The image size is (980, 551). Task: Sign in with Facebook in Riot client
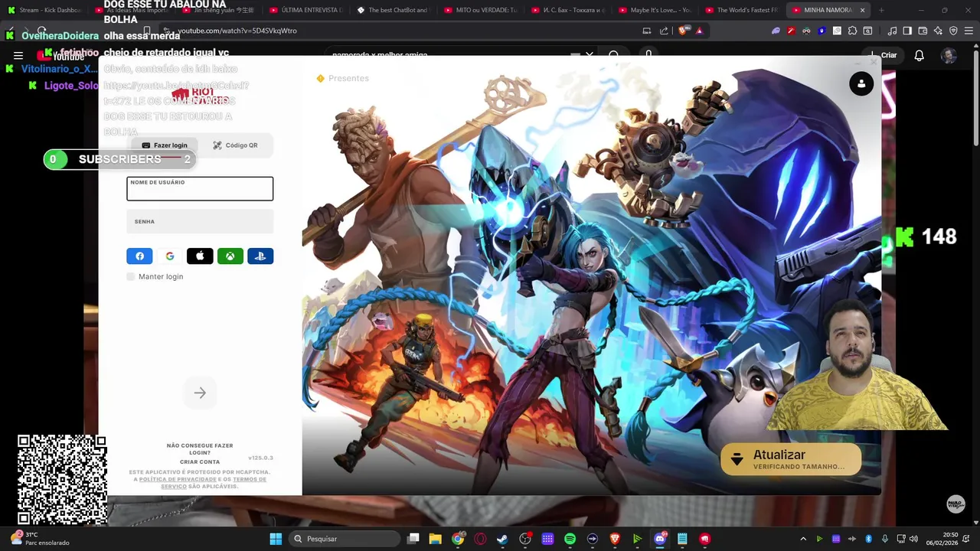coord(139,256)
